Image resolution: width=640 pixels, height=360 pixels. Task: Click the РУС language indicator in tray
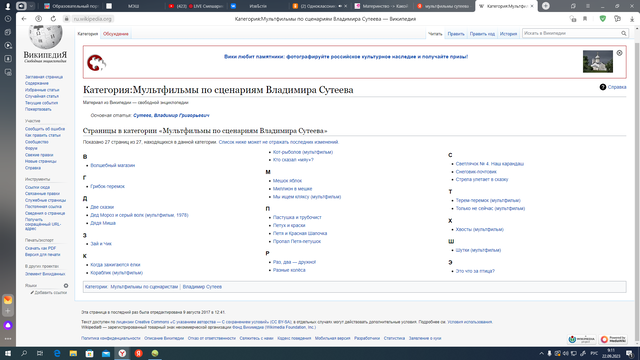point(594,353)
